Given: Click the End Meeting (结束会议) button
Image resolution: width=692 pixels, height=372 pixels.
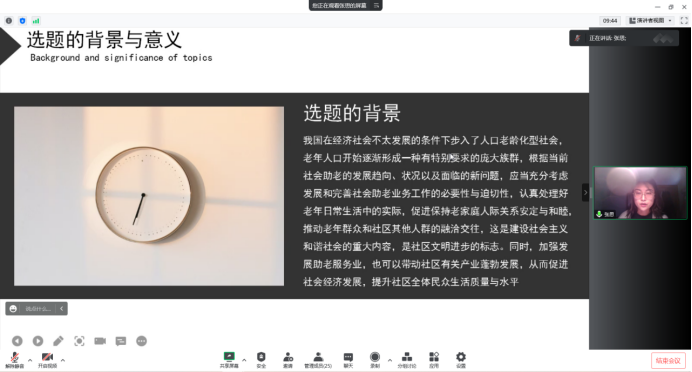Looking at the screenshot, I should click(x=668, y=361).
